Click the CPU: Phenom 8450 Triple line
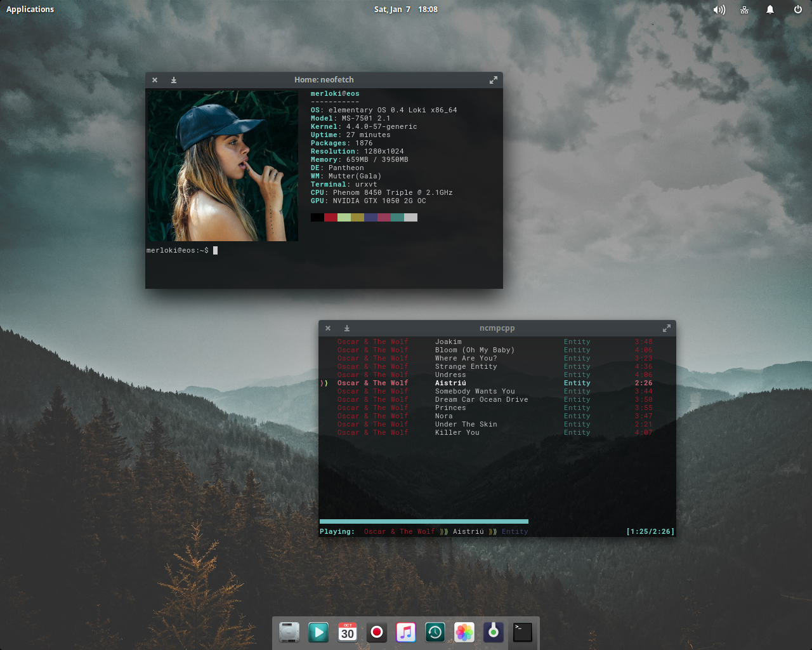 click(382, 193)
